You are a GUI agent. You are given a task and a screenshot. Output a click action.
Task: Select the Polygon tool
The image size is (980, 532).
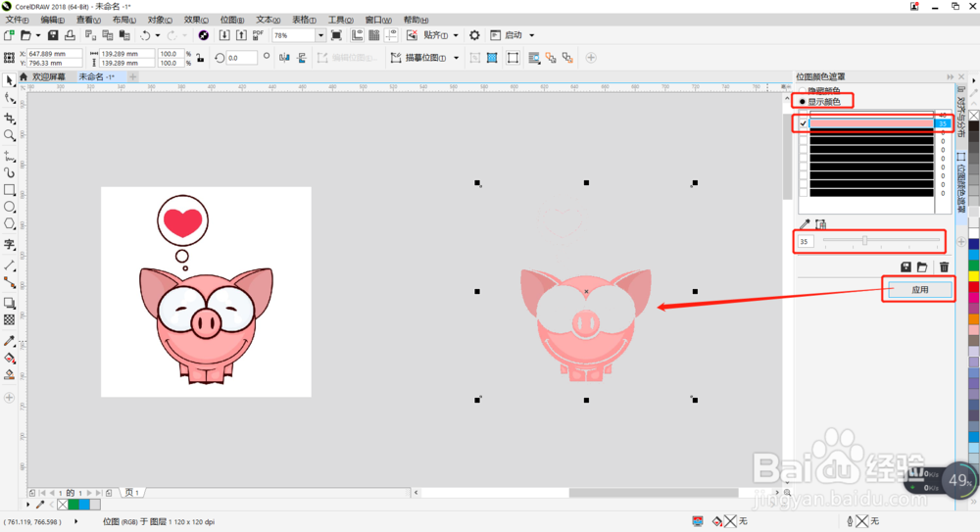[x=10, y=223]
